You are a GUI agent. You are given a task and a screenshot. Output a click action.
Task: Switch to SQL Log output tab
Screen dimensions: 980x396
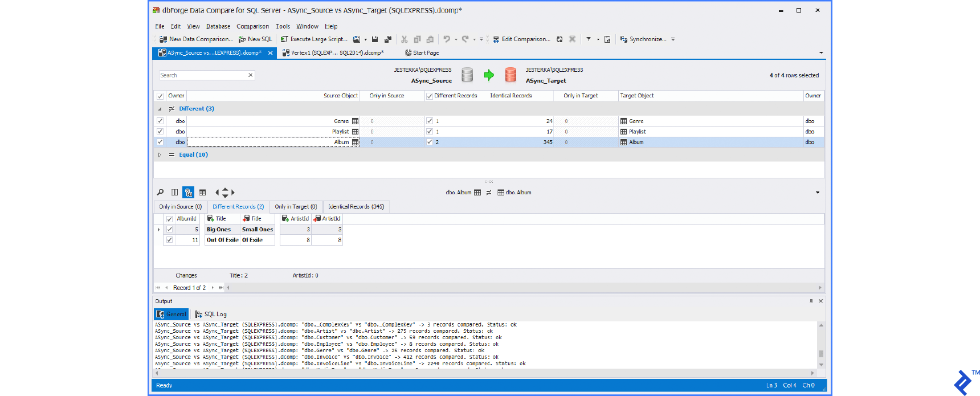211,315
